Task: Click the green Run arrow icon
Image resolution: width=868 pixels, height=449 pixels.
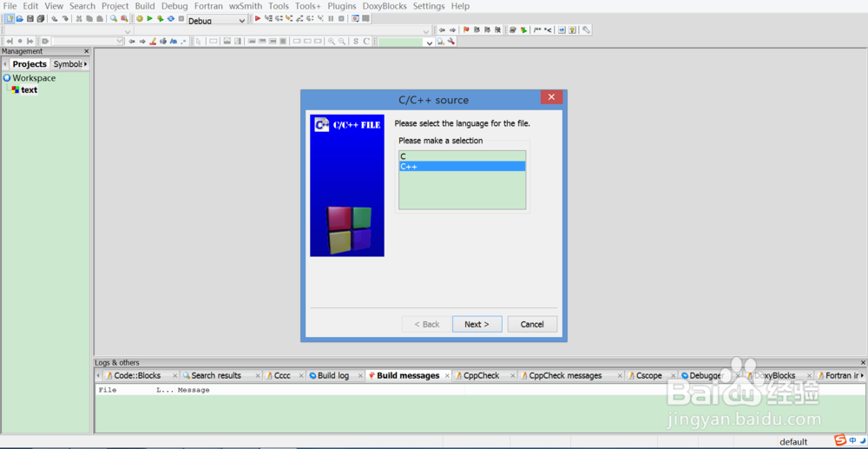Action: tap(149, 18)
